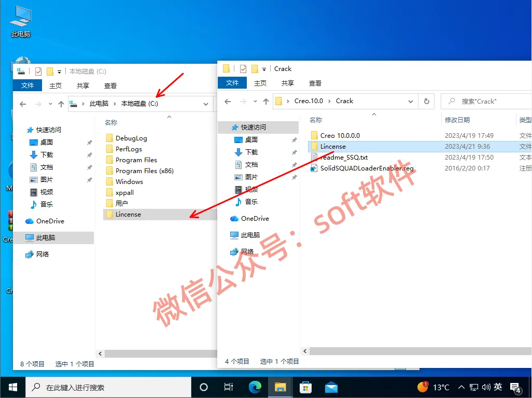Open Microsoft Store from taskbar
The width and height of the screenshot is (532, 398).
point(306,387)
